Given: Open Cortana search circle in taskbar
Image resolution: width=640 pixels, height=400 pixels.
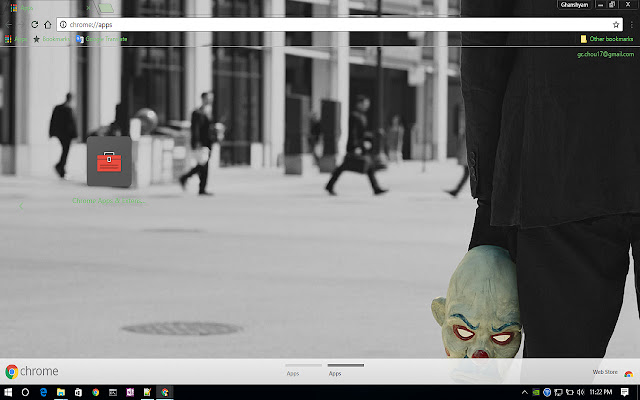Looking at the screenshot, I should pyautogui.click(x=25, y=392).
